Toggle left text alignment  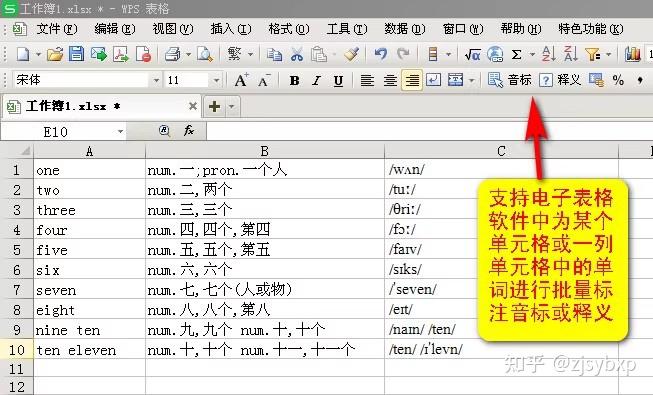tap(367, 80)
